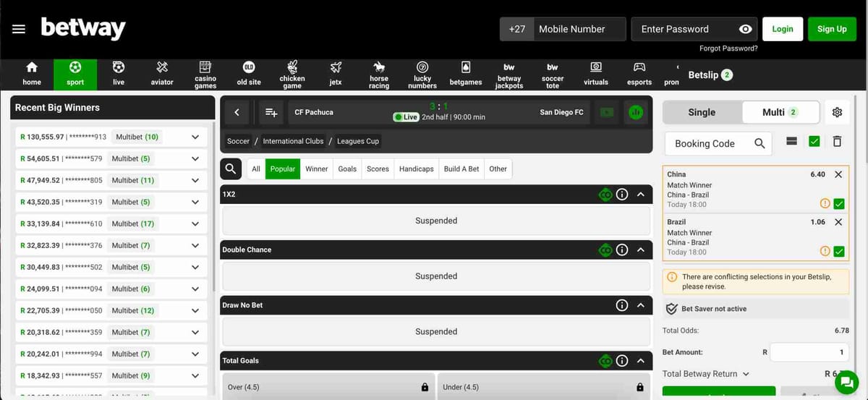The image size is (868, 400).
Task: Click the Login button
Action: (x=783, y=29)
